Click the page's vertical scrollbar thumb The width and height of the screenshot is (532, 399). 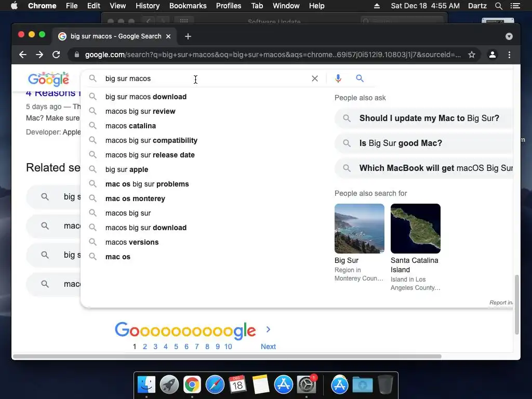[517, 304]
